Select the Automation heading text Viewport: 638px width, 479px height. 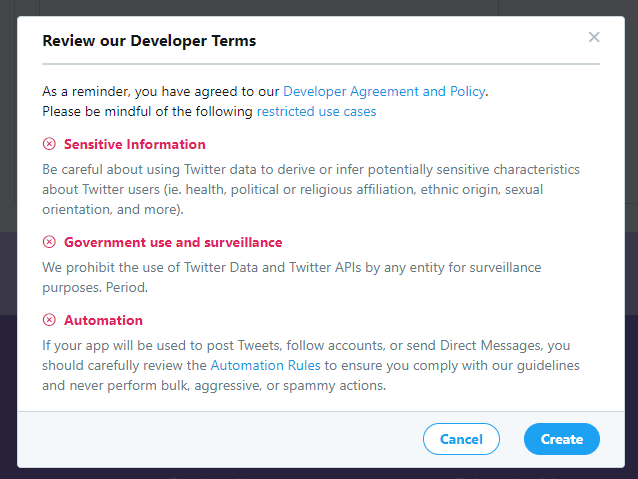[103, 320]
